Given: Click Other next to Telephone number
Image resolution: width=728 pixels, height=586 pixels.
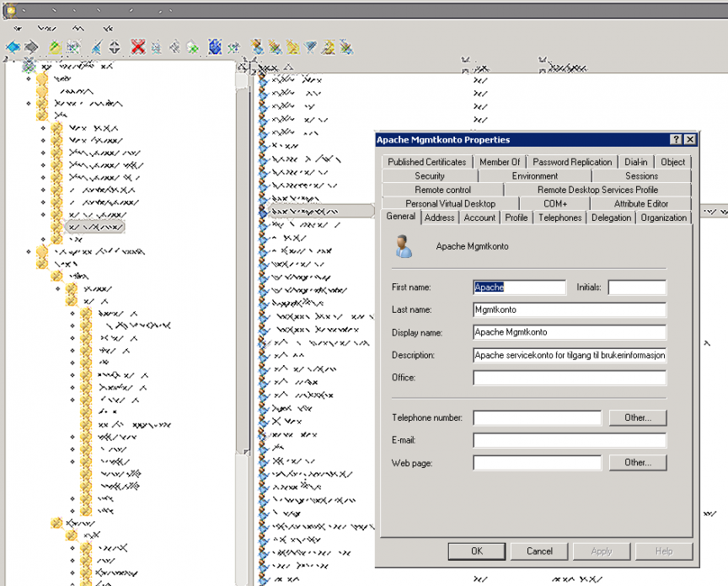Looking at the screenshot, I should (638, 417).
